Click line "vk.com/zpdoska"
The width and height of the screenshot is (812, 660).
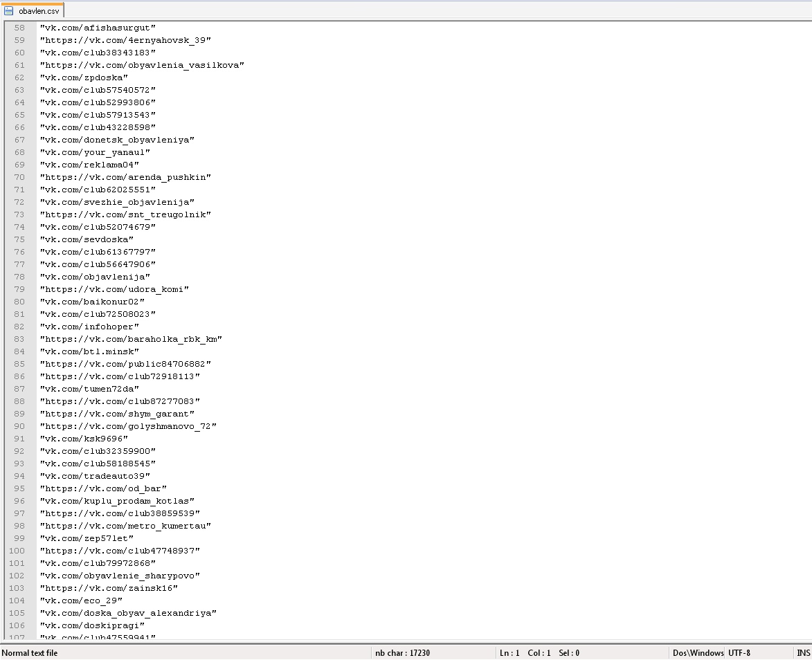point(84,77)
